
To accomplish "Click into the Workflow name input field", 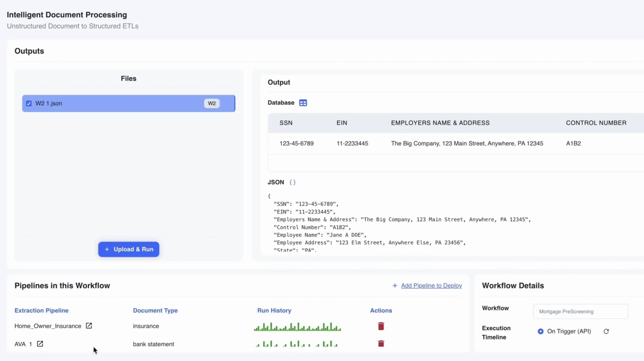I will point(580,311).
